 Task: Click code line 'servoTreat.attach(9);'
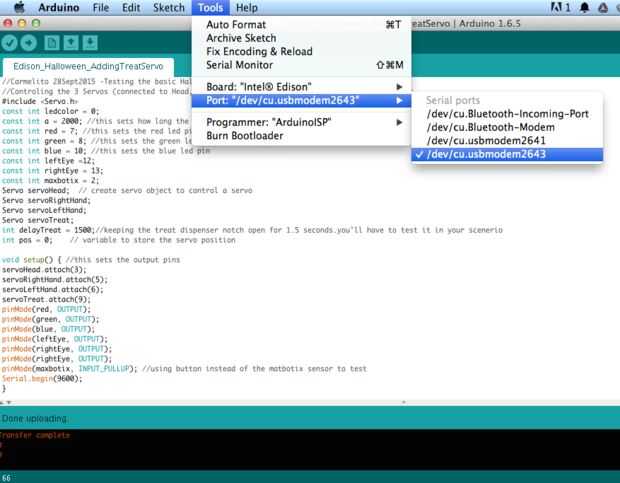[x=46, y=299]
